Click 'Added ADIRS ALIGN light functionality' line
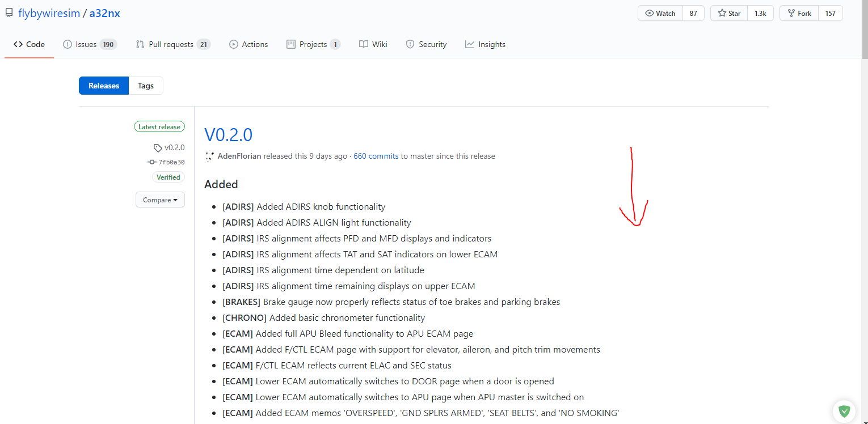Screen dimensions: 868x424 tap(317, 223)
